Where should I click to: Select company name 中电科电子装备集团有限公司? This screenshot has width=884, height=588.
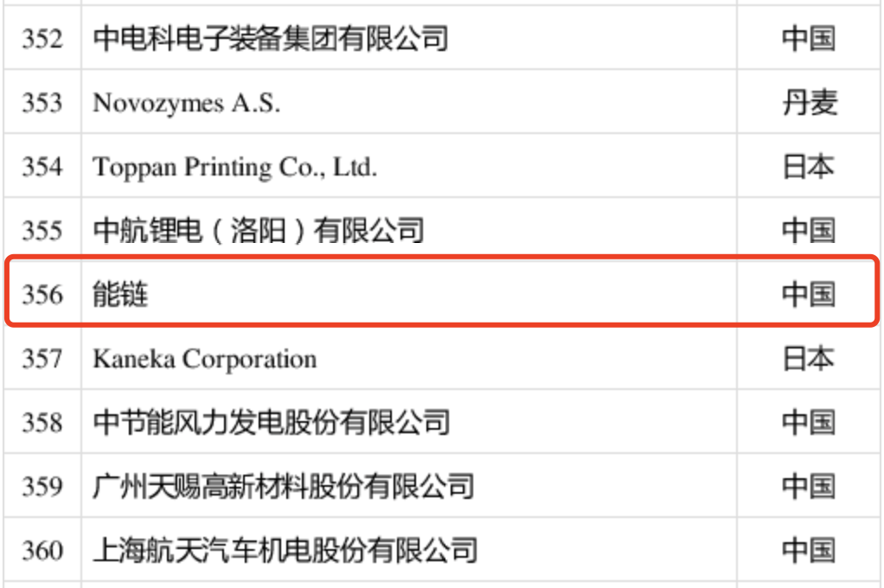[x=271, y=39]
